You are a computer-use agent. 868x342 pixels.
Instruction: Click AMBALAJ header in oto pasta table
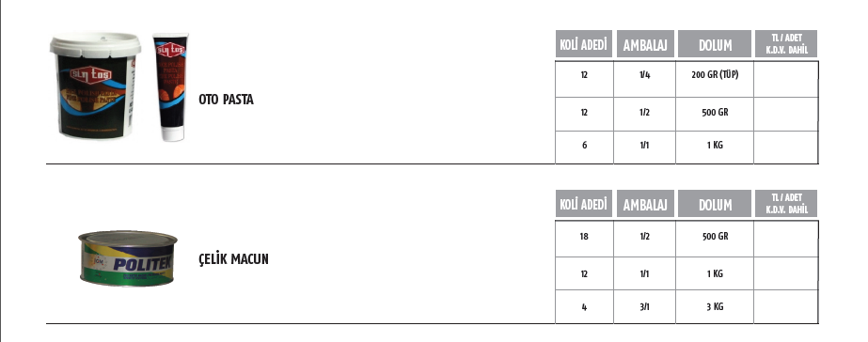(x=645, y=44)
